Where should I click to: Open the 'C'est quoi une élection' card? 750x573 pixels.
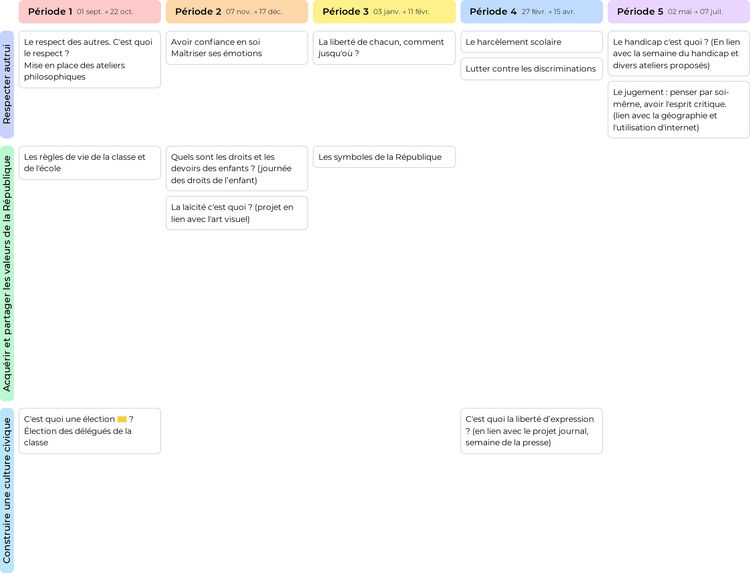click(x=89, y=431)
